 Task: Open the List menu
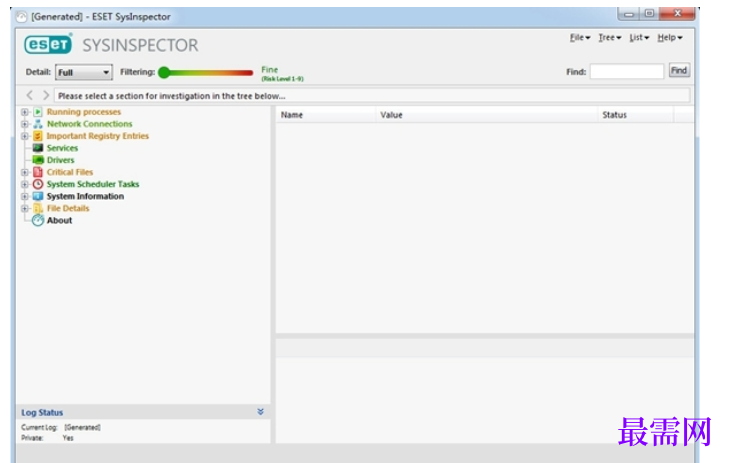(639, 38)
